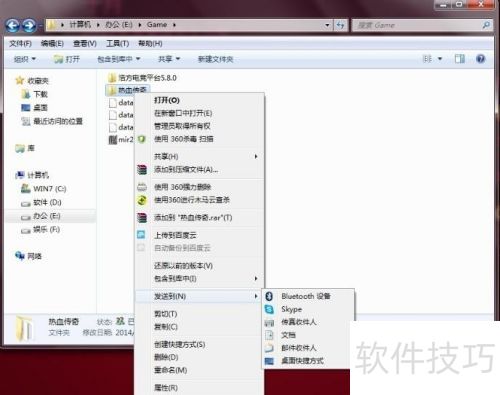Open the 包含到库中 toolbar dropdown
Screen dimensions: 500x395
click(x=118, y=59)
